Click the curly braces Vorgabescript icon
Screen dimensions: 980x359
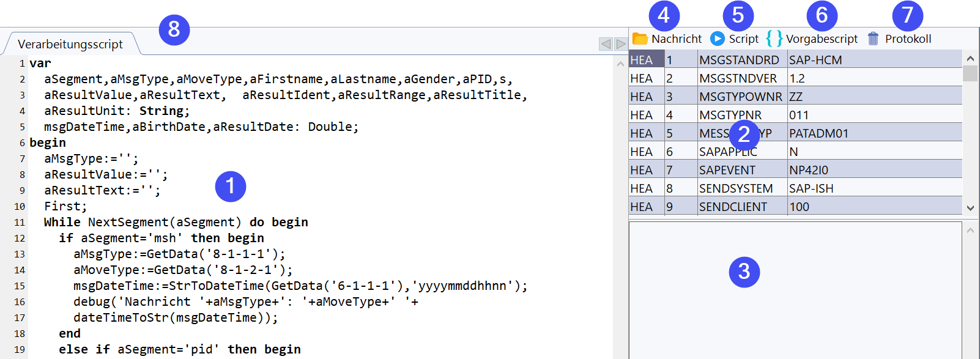pyautogui.click(x=774, y=39)
